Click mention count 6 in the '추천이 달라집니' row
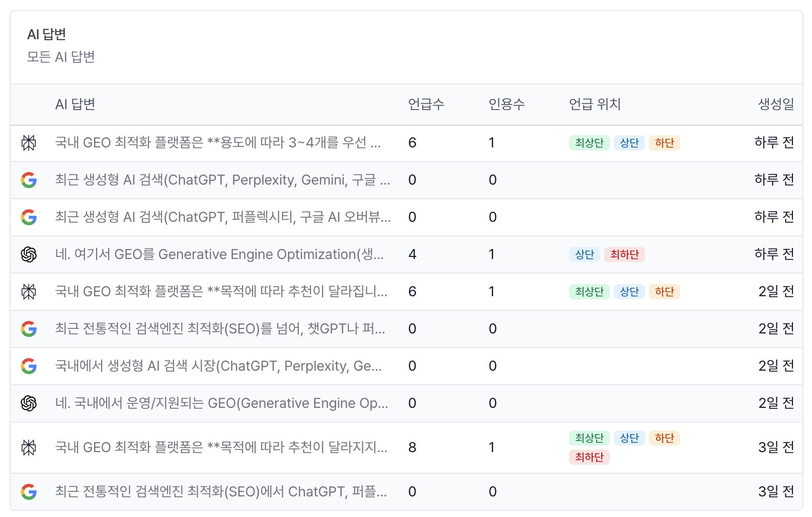812x517 pixels. 413,292
